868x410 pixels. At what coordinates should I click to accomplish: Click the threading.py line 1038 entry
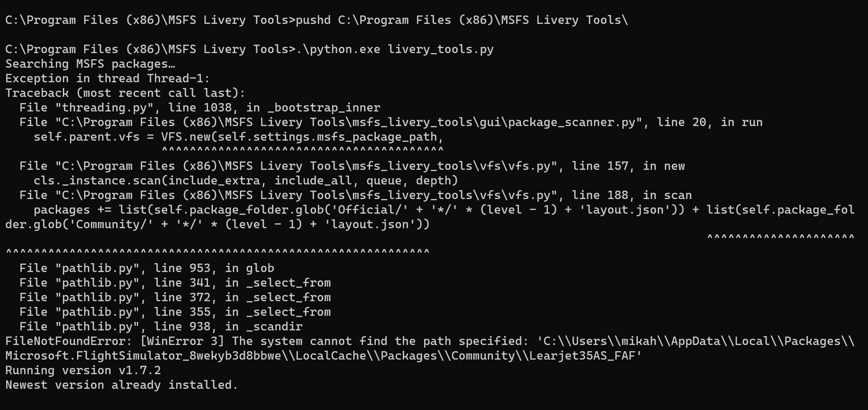click(200, 107)
